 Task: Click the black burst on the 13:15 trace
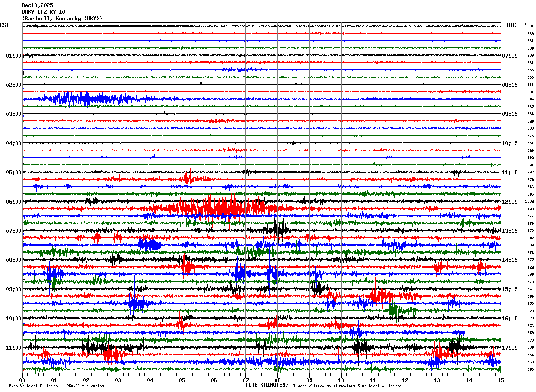click(x=278, y=229)
